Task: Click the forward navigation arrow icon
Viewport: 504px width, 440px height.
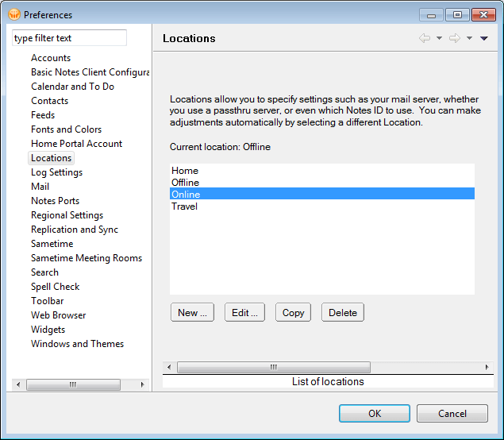Action: coord(455,38)
